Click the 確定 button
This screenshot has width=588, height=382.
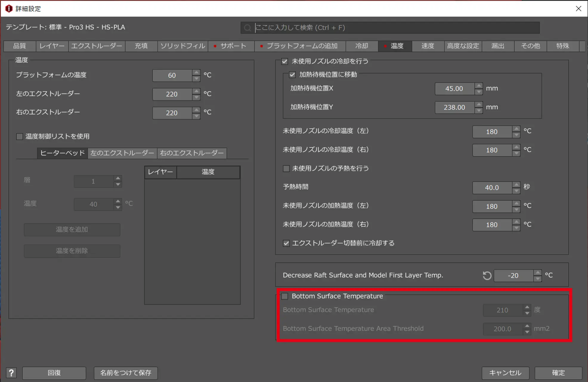click(x=558, y=373)
